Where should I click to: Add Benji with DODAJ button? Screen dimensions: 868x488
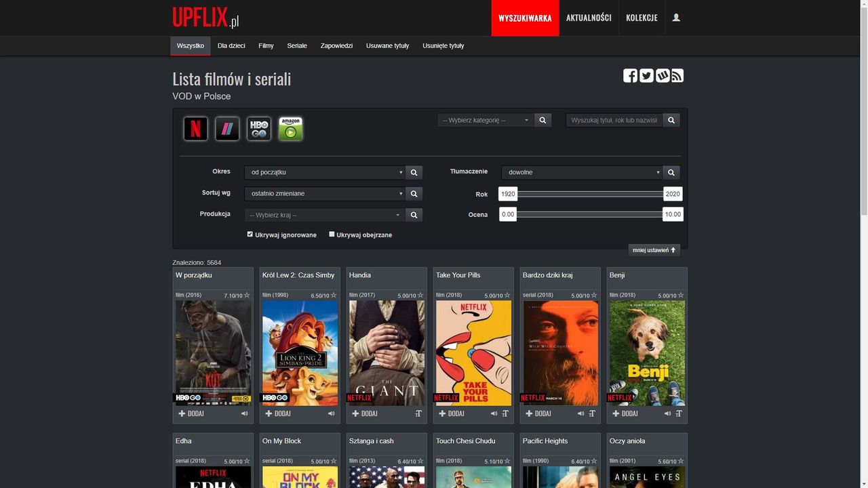(x=625, y=413)
